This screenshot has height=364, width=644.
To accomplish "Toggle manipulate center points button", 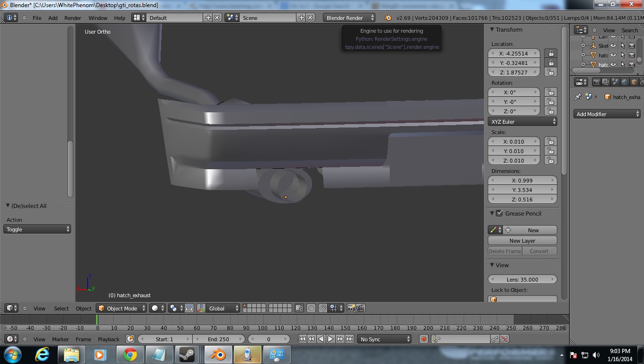I will [x=189, y=308].
